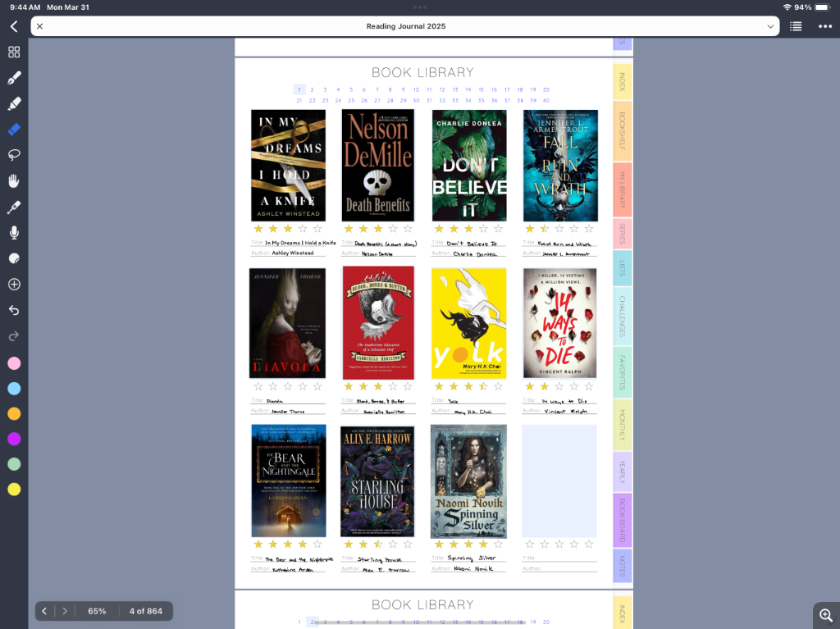Tap the In My Dreams I Hold a Knife cover

288,166
